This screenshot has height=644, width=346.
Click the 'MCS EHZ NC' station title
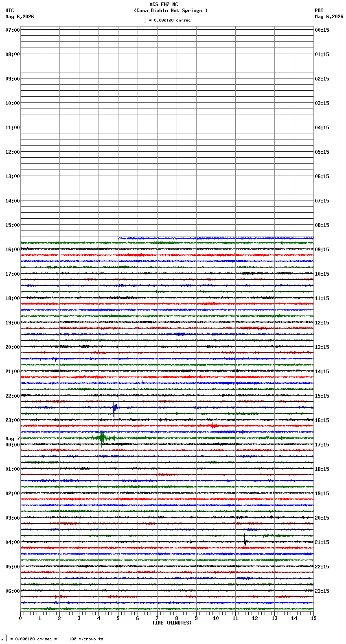tap(164, 4)
